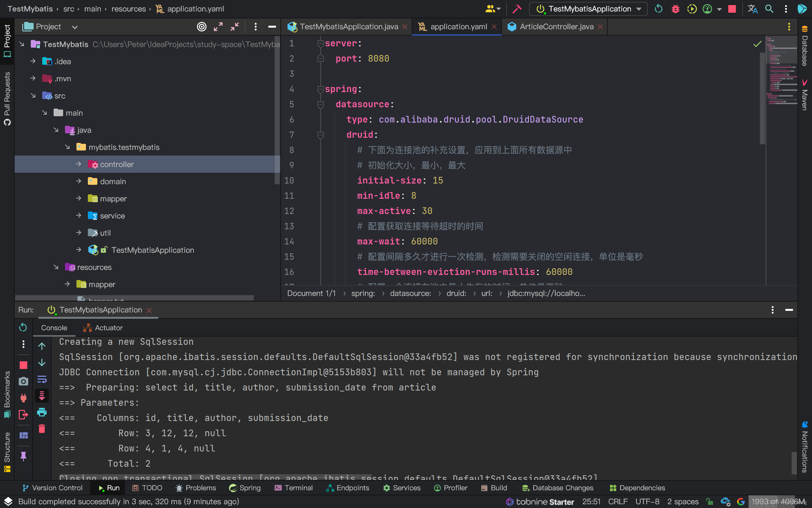Print console output icon
Viewport: 812px width, 508px height.
(x=42, y=412)
